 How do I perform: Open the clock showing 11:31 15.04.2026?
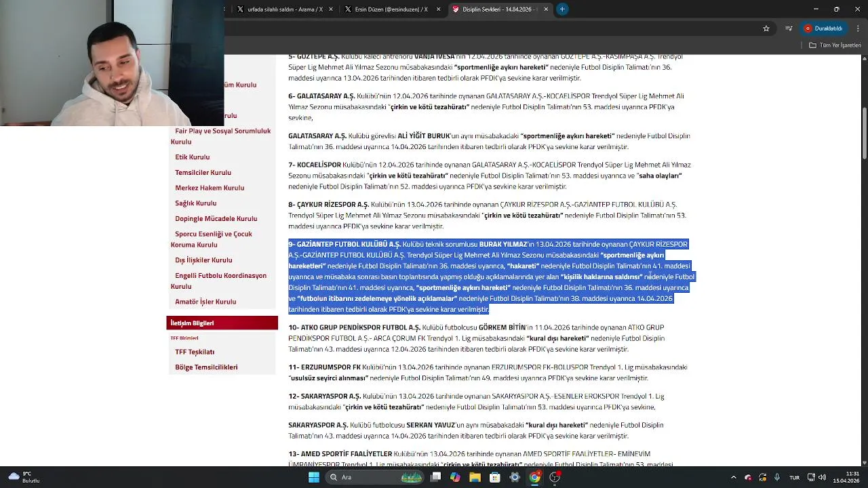(x=846, y=477)
